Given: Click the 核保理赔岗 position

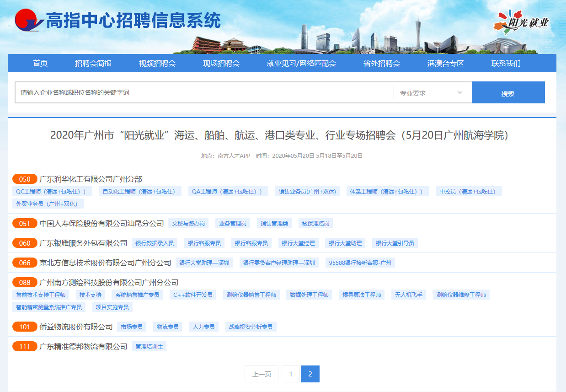Looking at the screenshot, I should click(x=316, y=223).
